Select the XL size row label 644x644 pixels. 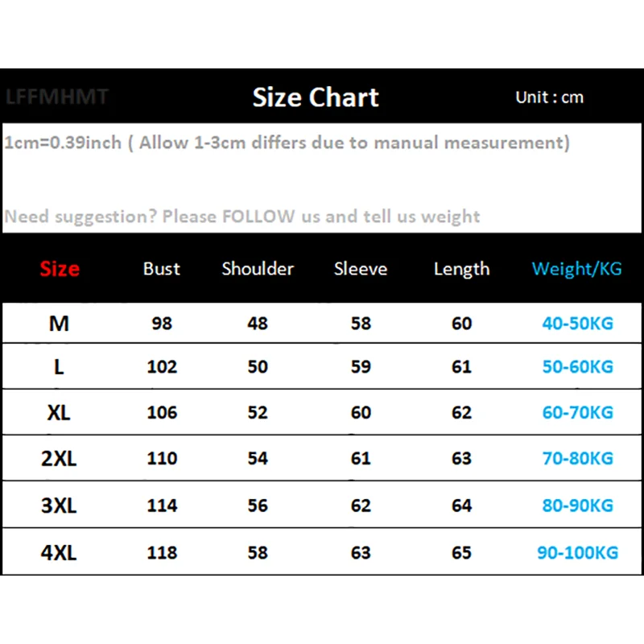[x=60, y=413]
